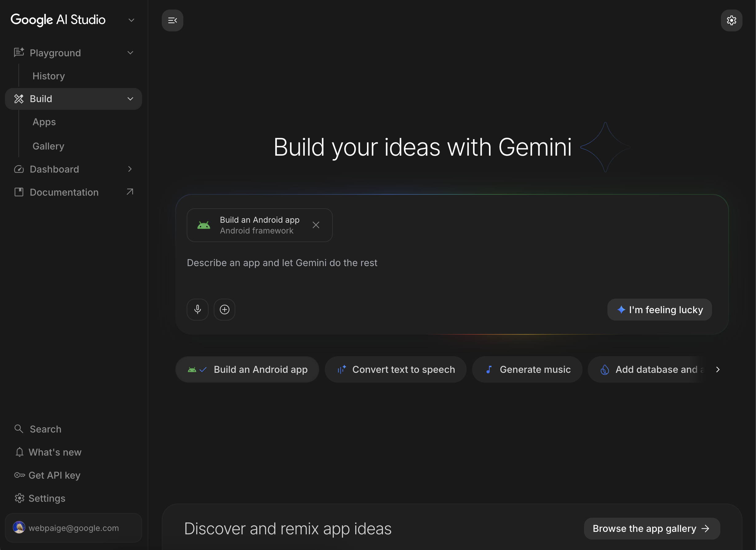This screenshot has width=756, height=550.
Task: Collapse the sidebar with the menu toggle icon
Action: coord(172,20)
